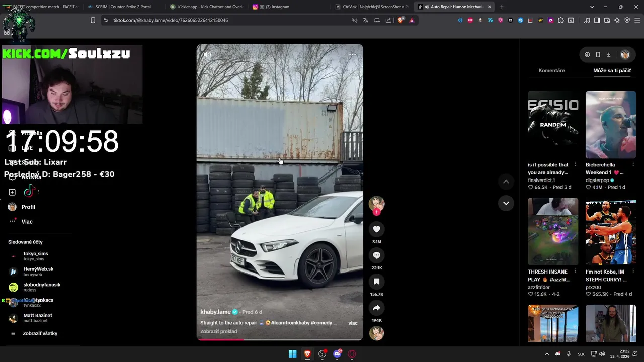Open the prxz00 author link

pyautogui.click(x=594, y=287)
